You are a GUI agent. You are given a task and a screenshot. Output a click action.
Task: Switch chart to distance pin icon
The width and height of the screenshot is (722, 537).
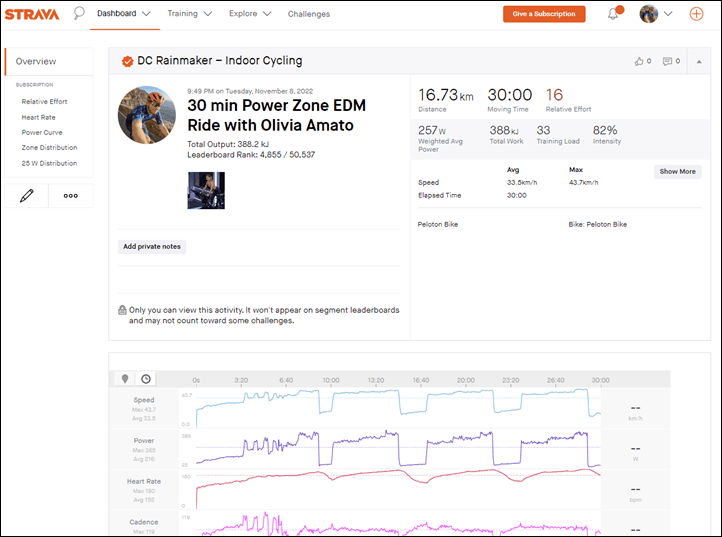point(125,379)
